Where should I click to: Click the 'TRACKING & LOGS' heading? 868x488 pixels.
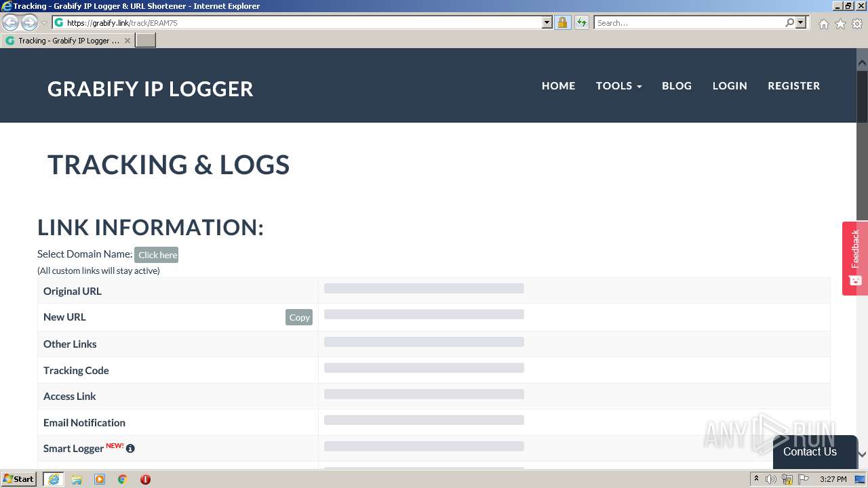point(169,165)
